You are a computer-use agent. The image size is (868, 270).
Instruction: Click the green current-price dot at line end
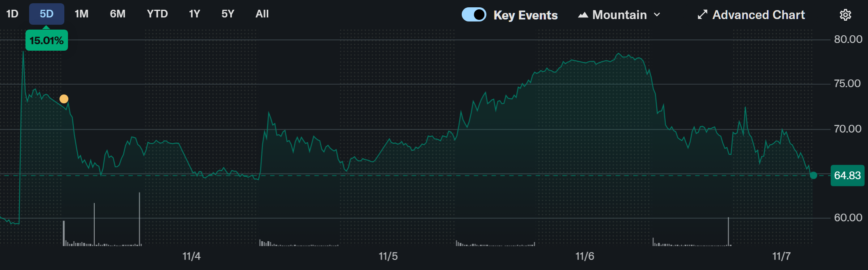click(813, 176)
